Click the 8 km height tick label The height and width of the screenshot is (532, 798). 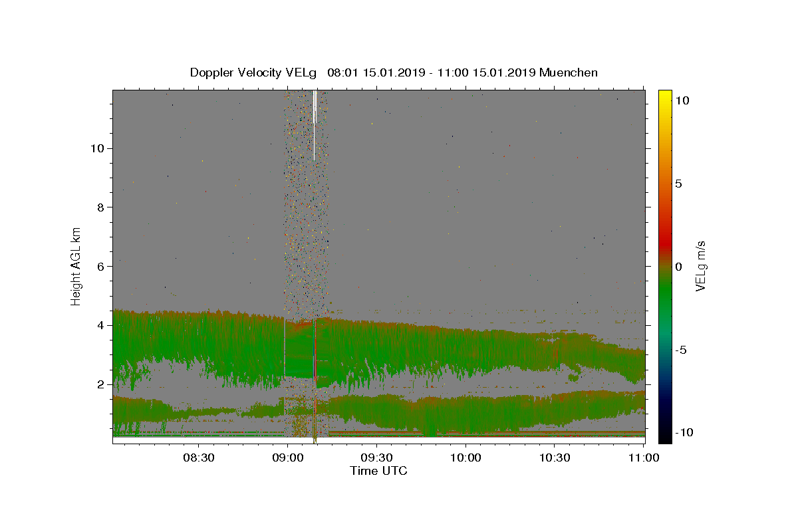(x=100, y=207)
